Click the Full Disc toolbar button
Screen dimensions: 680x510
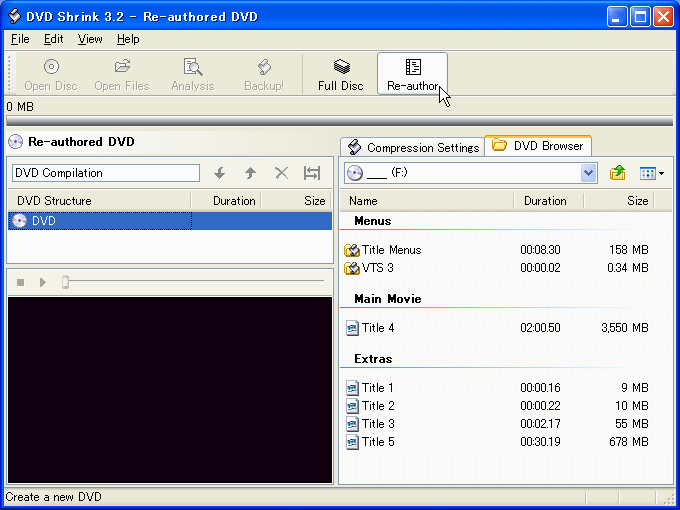340,74
